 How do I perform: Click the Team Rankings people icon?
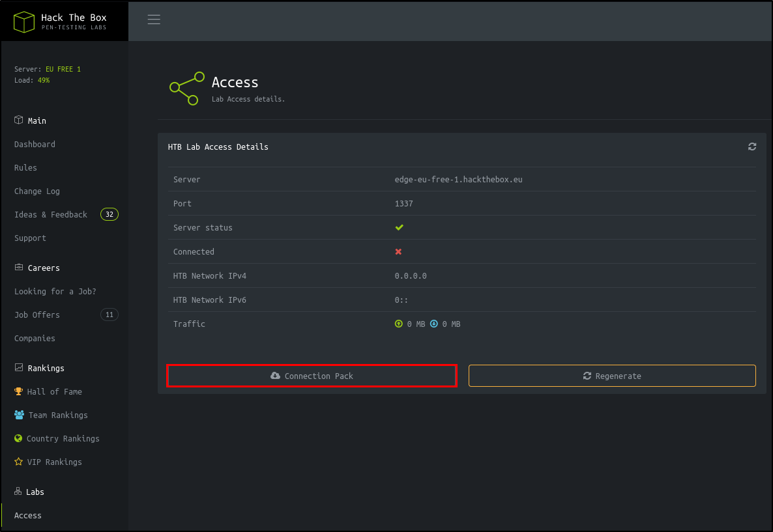click(19, 415)
